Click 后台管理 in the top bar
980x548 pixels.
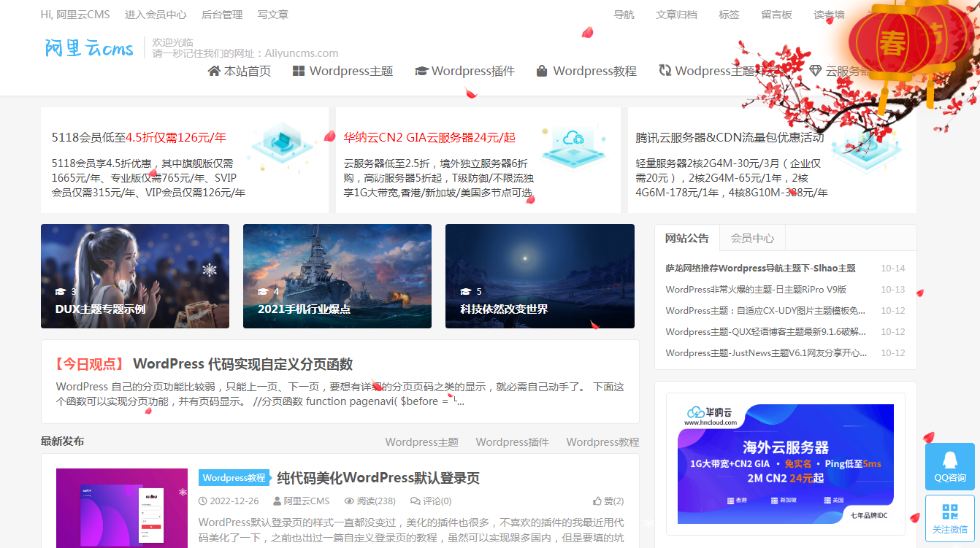tap(222, 15)
